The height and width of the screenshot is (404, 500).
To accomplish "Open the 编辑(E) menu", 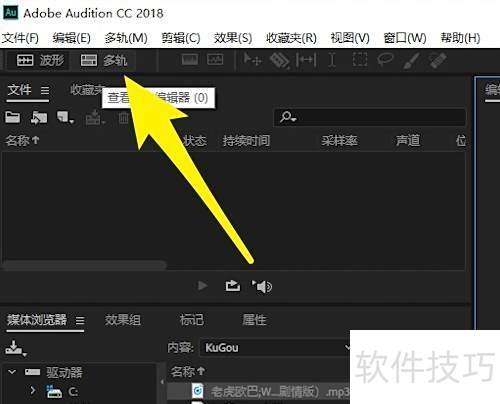I will 71,38.
